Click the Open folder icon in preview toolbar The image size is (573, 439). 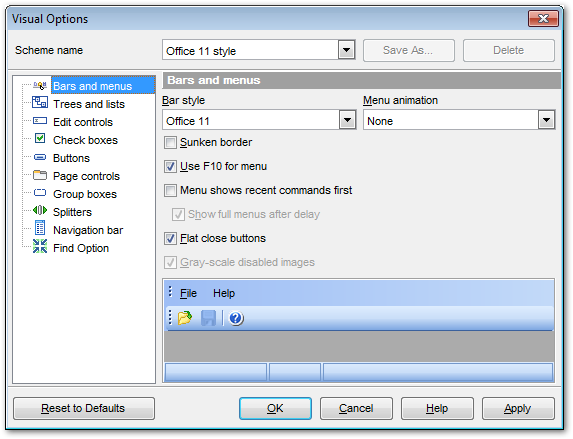(185, 318)
